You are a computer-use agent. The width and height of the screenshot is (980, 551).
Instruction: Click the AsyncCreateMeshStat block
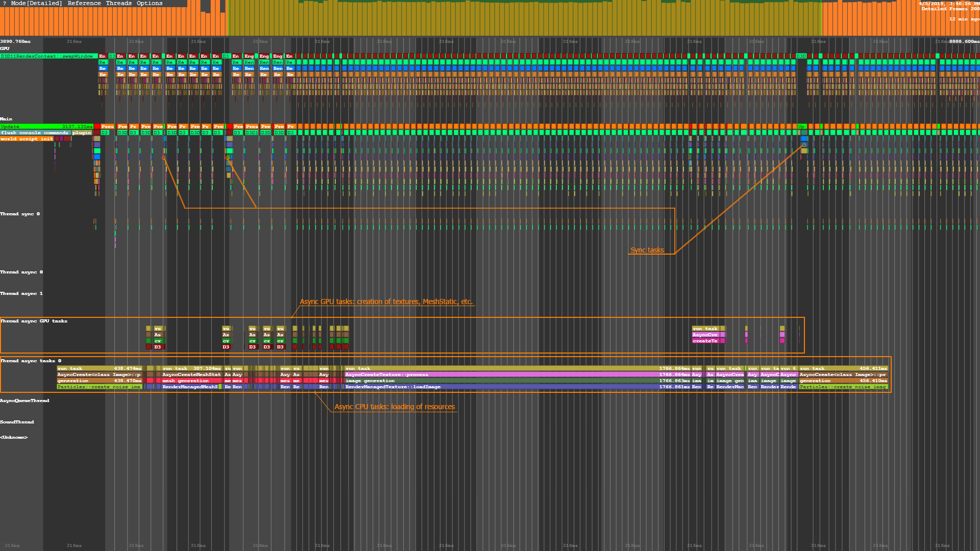click(x=191, y=374)
